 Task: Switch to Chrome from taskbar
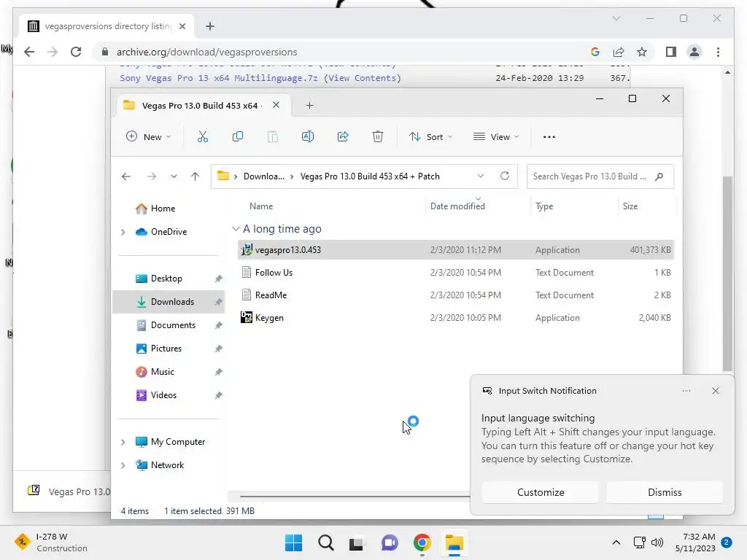click(422, 542)
